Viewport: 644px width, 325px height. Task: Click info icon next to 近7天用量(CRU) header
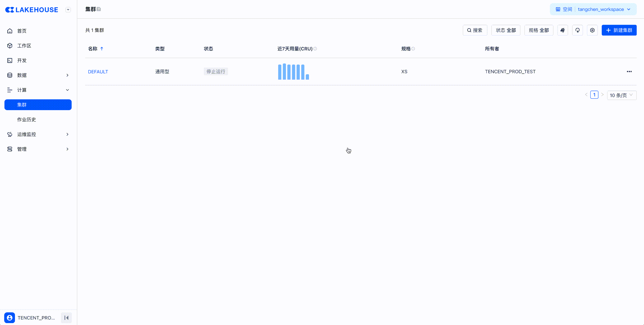tap(315, 49)
